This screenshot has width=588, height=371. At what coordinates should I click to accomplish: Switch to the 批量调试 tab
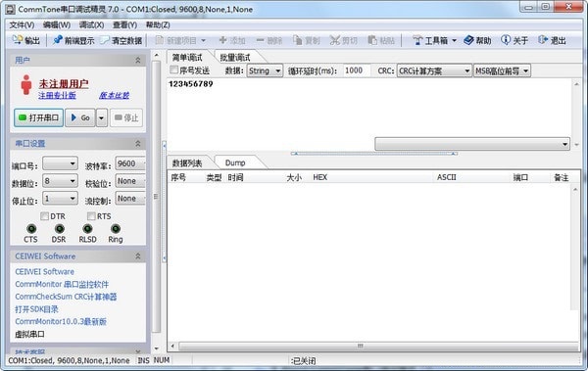pyautogui.click(x=235, y=58)
